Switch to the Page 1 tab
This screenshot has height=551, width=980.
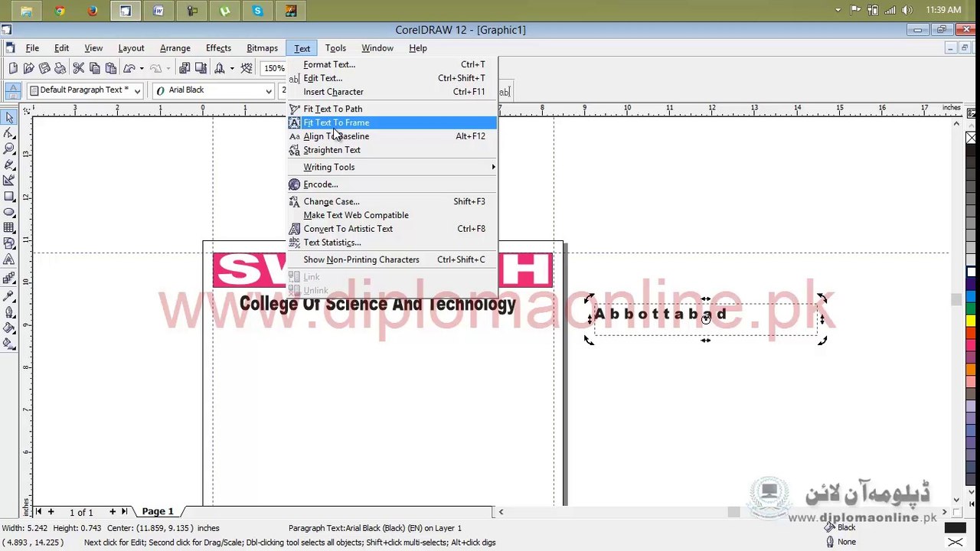coord(158,511)
